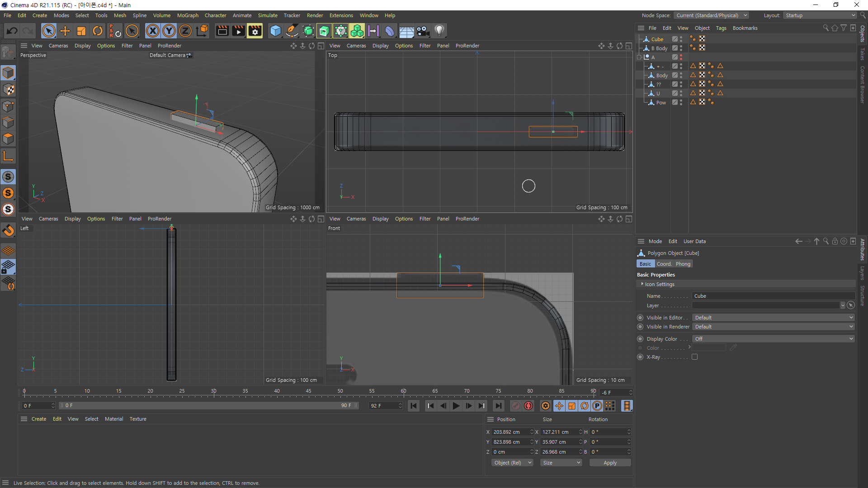Open the Visible in Editor dropdown

[773, 318]
